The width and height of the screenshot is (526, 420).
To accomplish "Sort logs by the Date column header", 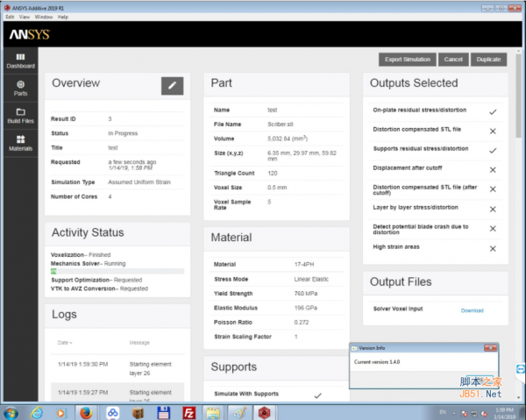I will 65,343.
